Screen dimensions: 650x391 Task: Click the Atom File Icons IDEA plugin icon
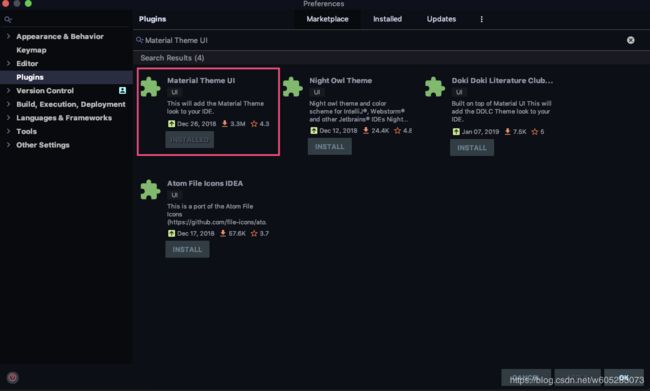(x=150, y=190)
